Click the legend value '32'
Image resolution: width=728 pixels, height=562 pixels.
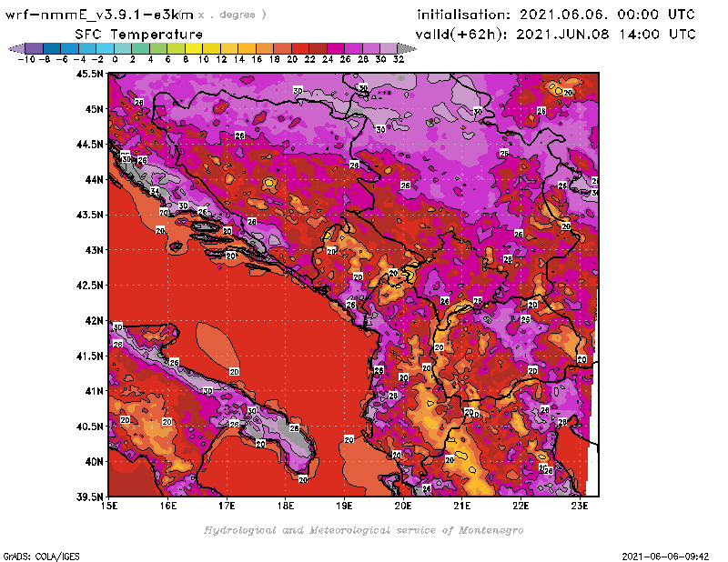click(399, 59)
